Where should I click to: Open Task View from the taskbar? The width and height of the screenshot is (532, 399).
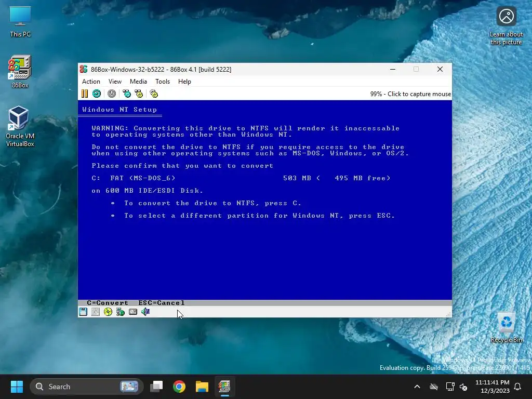pos(156,387)
